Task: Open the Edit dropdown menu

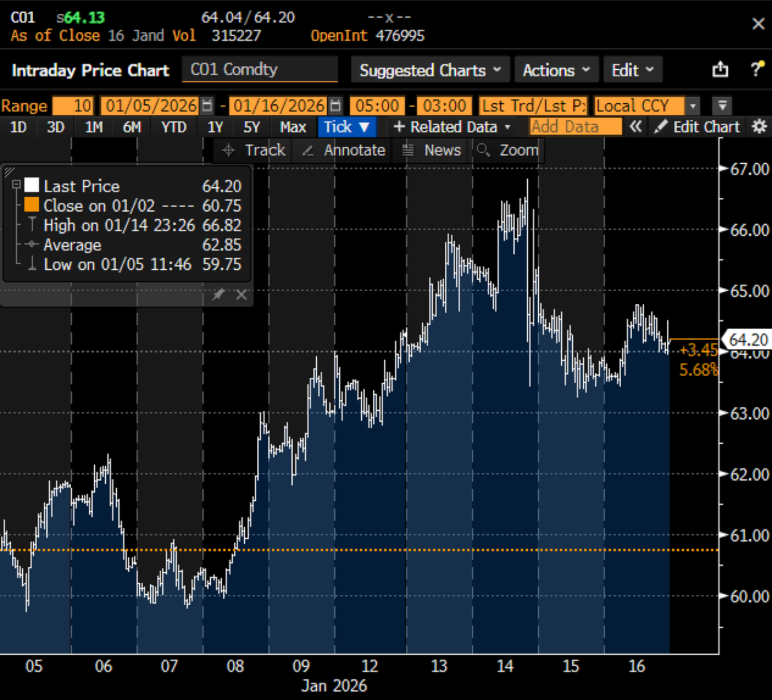Action: tap(632, 70)
